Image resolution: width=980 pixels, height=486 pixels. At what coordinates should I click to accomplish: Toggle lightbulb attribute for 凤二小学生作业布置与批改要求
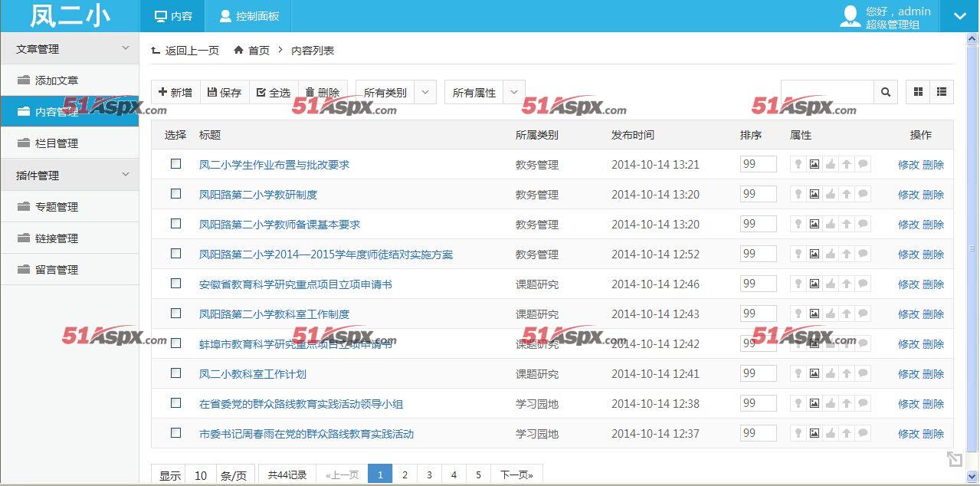[x=798, y=164]
